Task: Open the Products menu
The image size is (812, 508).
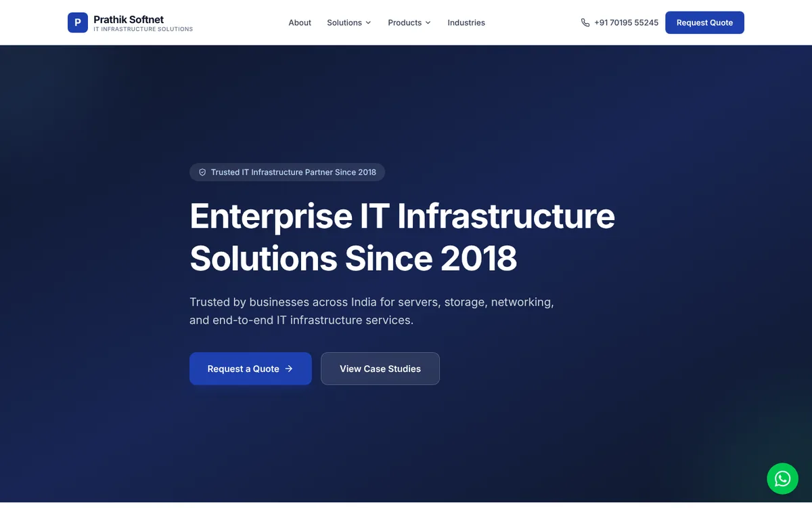Action: 409,22
